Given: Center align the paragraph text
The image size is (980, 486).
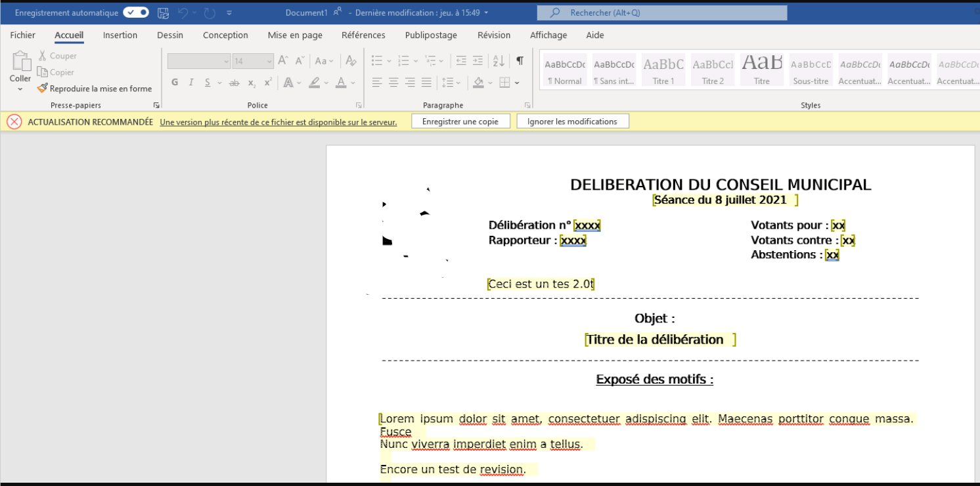Looking at the screenshot, I should tap(393, 83).
